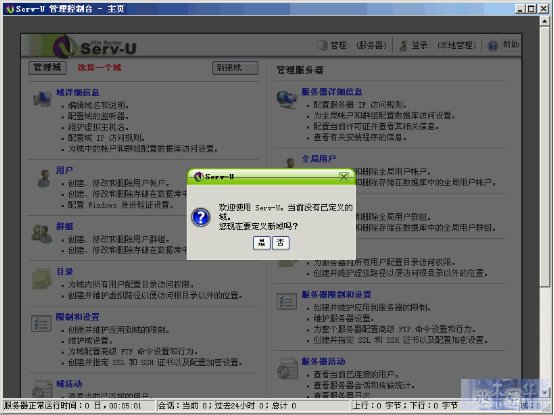Image resolution: width=554 pixels, height=415 pixels.
Task: Close the Serv-U welcome dialog
Action: (343, 176)
